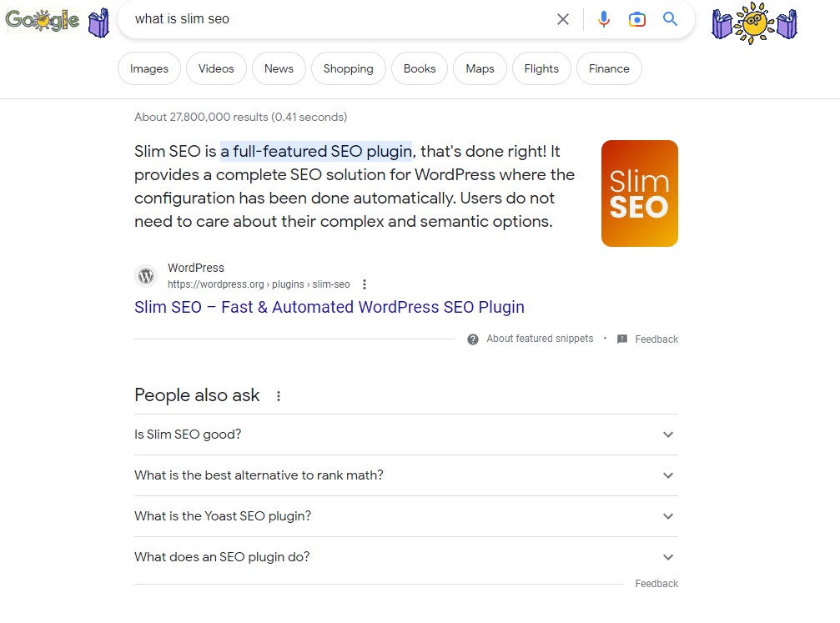Click Feedback link beside featured snippets

point(656,339)
